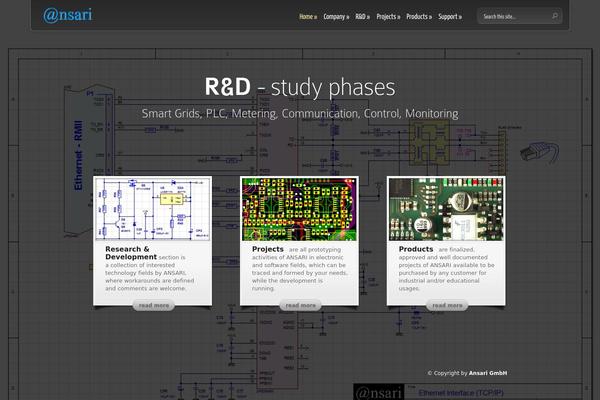Viewport: 600px width, 400px height.
Task: Click read more under Research & Development
Action: click(x=153, y=305)
